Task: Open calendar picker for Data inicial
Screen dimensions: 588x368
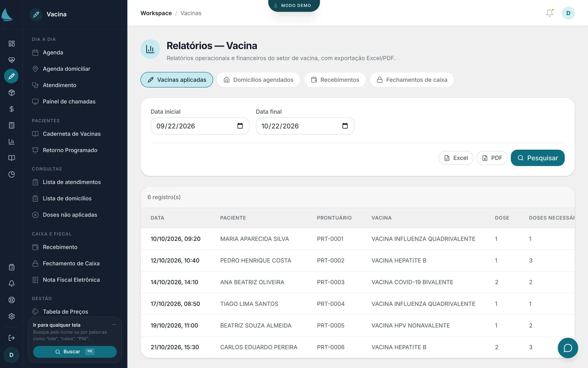Action: [240, 126]
